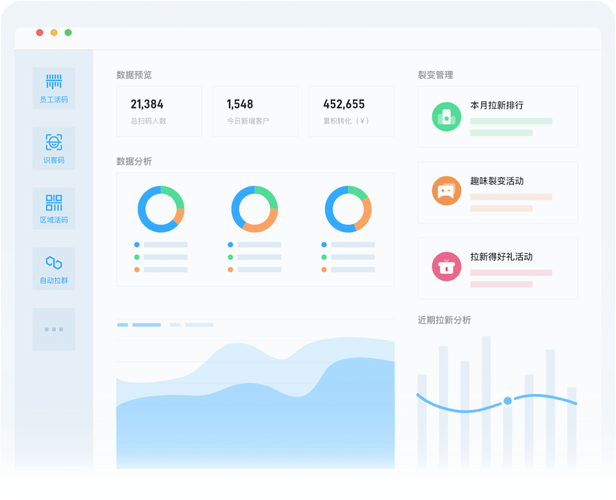Image resolution: width=616 pixels, height=500 pixels.
Task: Select the 累积转化 stat card showing 452,655
Action: click(351, 111)
